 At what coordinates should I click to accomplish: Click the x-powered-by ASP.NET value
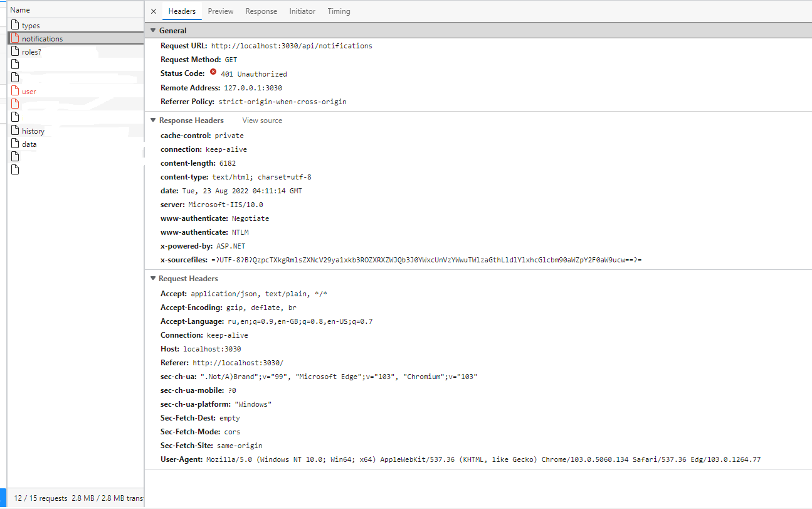tap(231, 246)
